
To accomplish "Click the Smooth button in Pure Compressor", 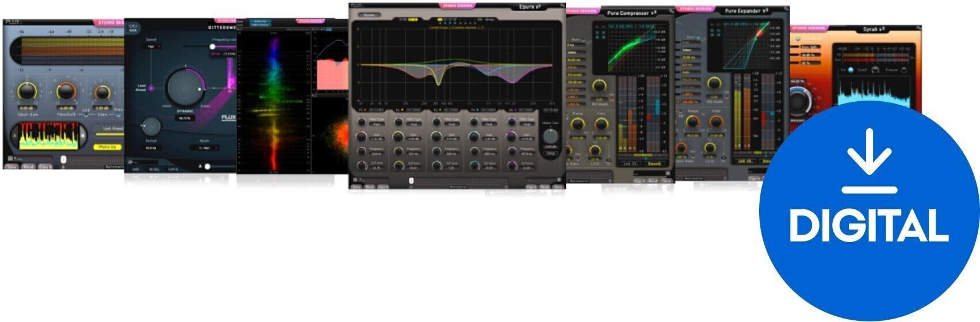I will coord(654,163).
